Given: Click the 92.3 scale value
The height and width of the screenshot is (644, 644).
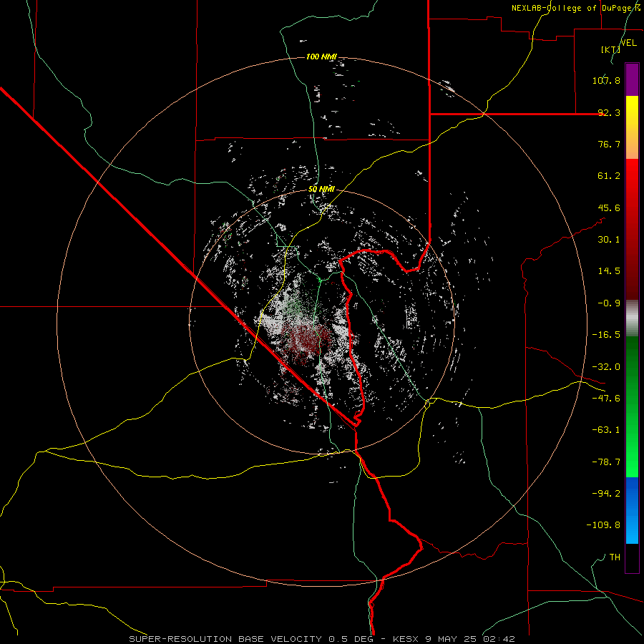Looking at the screenshot, I should click(609, 112).
